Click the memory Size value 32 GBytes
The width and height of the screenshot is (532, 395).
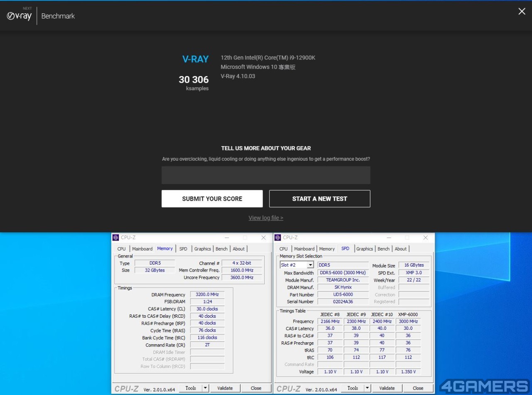(x=155, y=270)
